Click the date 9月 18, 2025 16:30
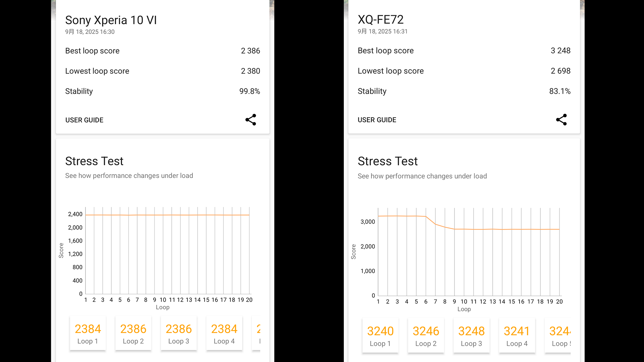 pyautogui.click(x=90, y=32)
